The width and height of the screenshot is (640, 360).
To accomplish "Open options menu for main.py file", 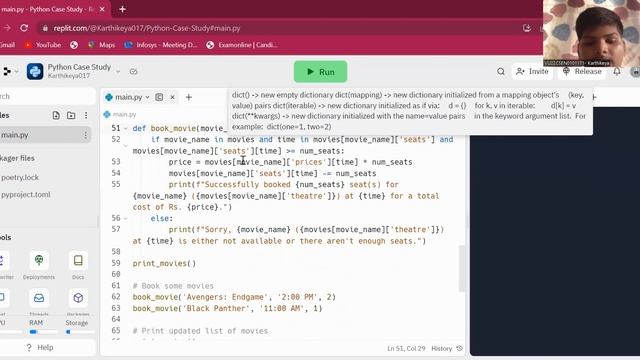I will pos(85,135).
